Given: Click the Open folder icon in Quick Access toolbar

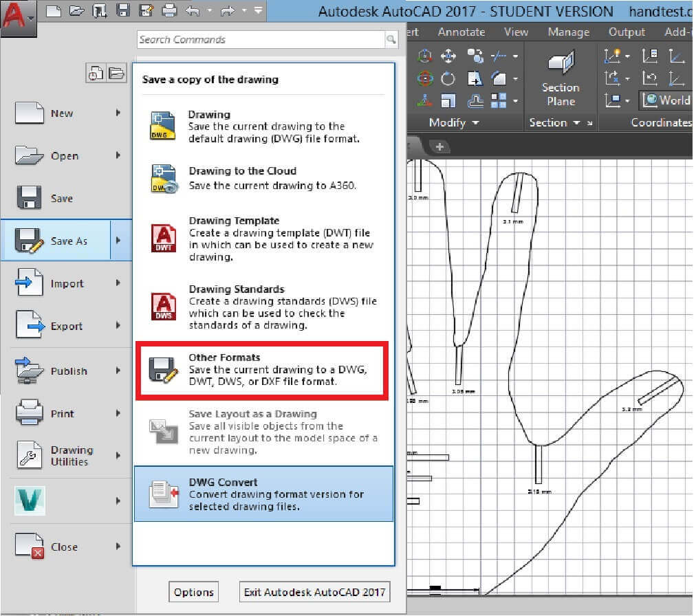Looking at the screenshot, I should click(77, 10).
